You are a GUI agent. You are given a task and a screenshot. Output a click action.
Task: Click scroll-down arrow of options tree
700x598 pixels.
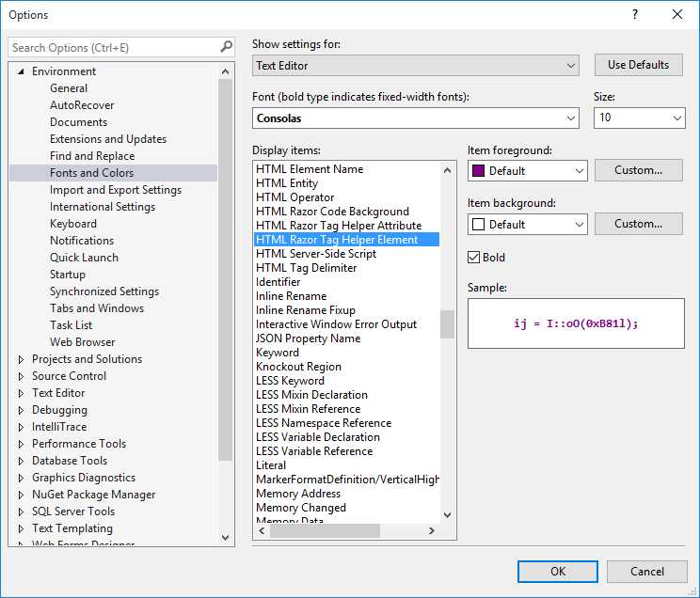point(226,538)
